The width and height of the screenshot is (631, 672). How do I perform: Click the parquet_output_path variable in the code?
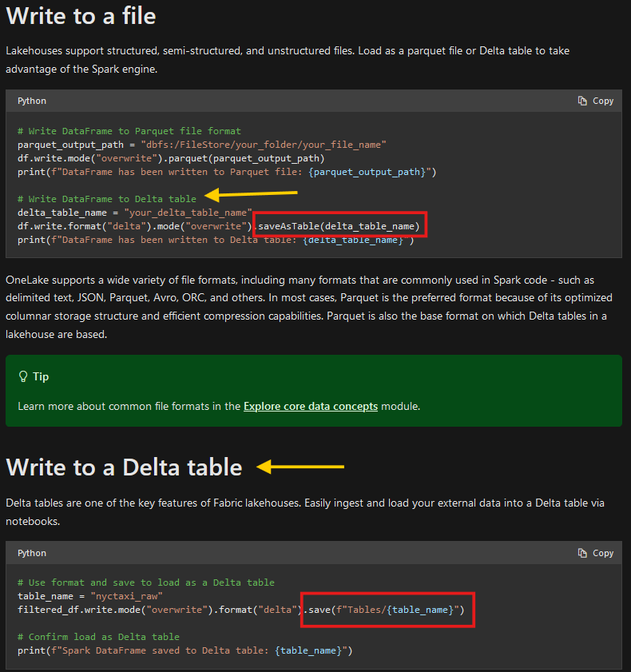tap(62, 144)
